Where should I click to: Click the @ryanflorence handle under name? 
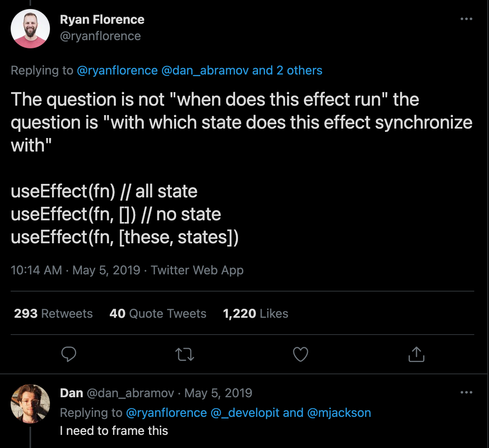[100, 36]
